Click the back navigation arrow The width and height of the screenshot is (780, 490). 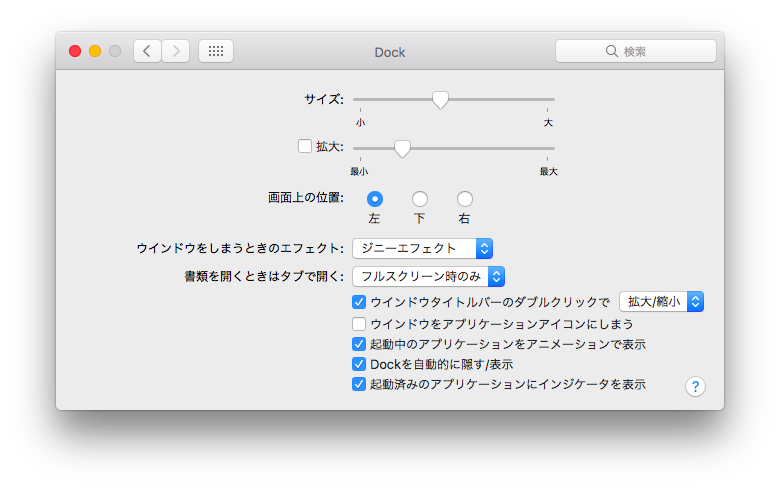[x=147, y=51]
